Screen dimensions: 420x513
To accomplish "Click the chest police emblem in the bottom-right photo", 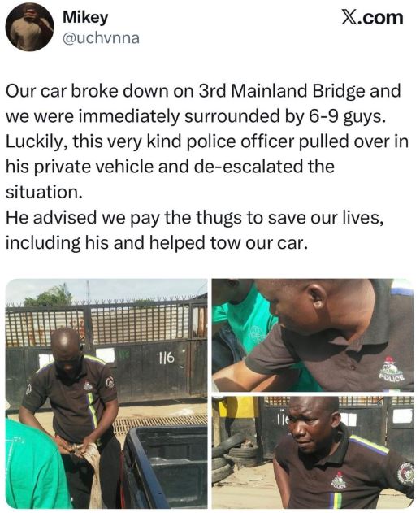I will [338, 481].
